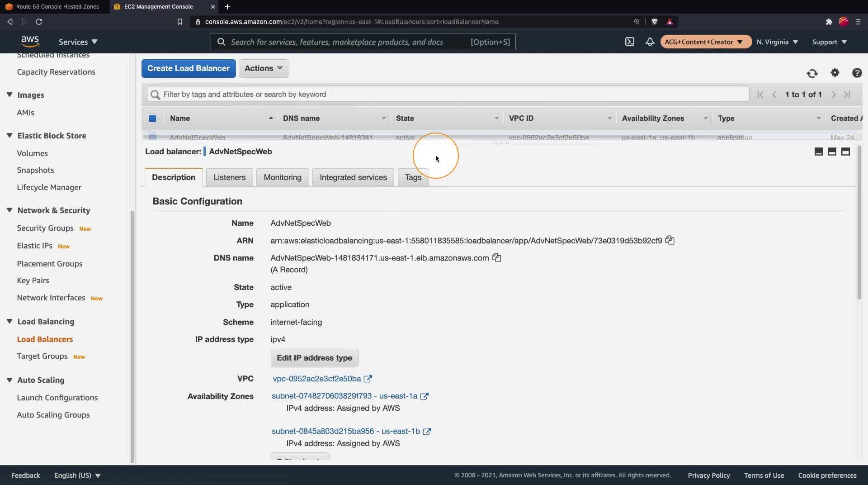Switch to the Integrated services tab
868x485 pixels.
click(x=353, y=177)
